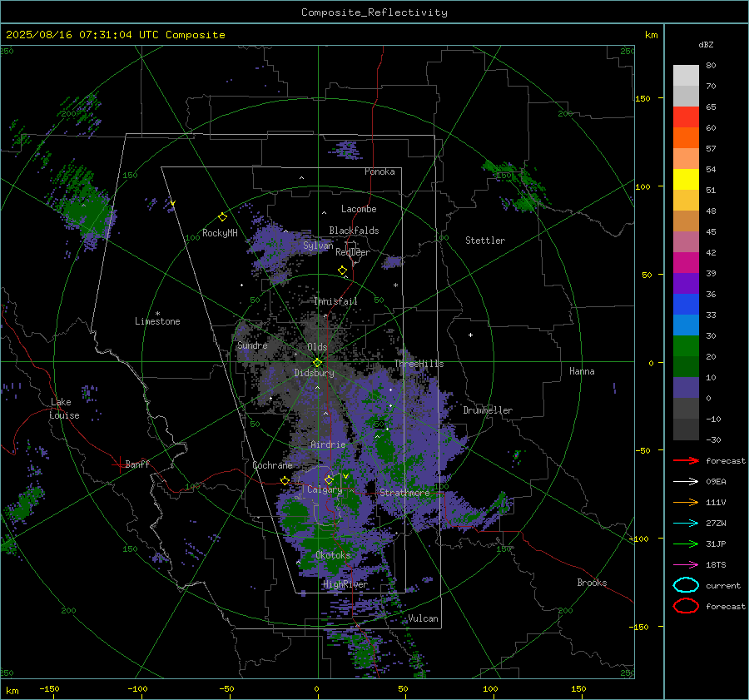749x700 pixels.
Task: Click the -150 tick on the bottom axis
Action: click(49, 688)
